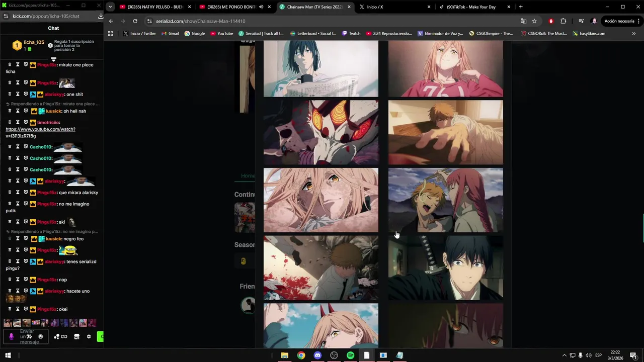This screenshot has height=362, width=644.
Task: Click username luusick saying 'oh hell nah'
Action: pyautogui.click(x=54, y=111)
